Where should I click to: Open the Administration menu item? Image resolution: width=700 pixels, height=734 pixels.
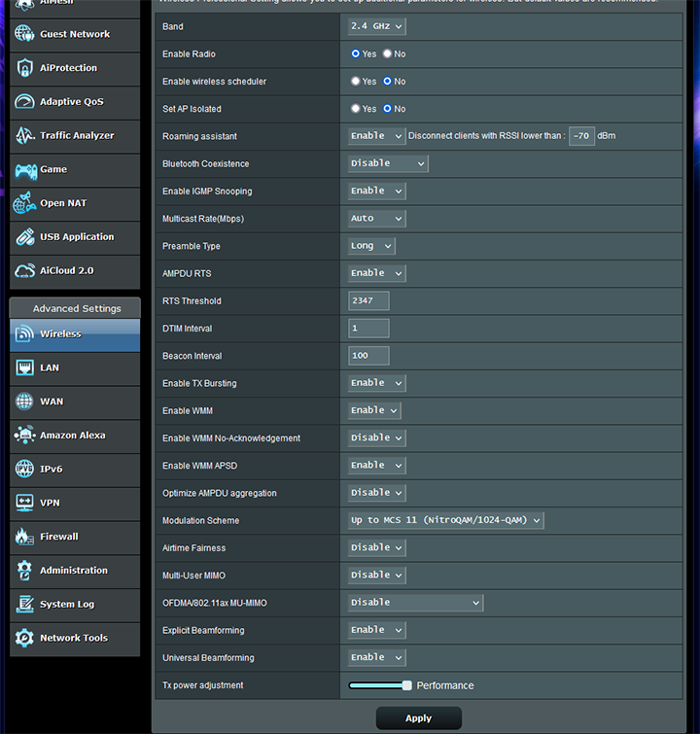[x=74, y=571]
